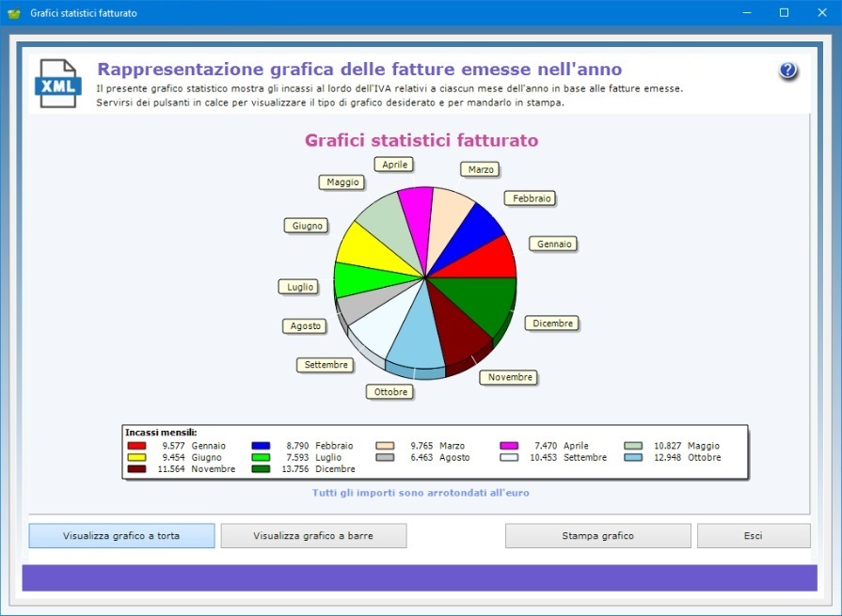842x616 pixels.
Task: Click the Luglio pie label
Action: tap(300, 287)
